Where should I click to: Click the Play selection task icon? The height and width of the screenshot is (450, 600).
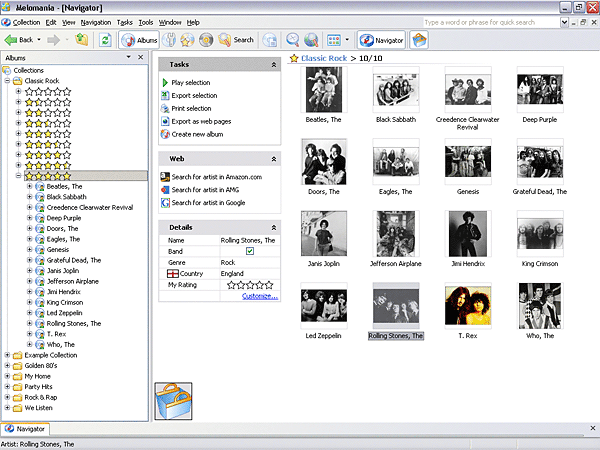(165, 82)
